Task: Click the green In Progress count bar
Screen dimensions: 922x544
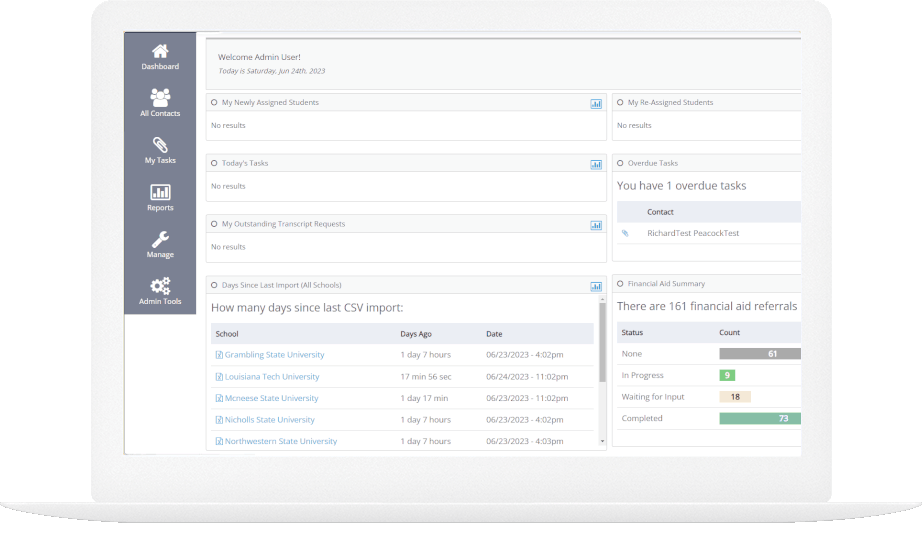Action: [x=727, y=375]
